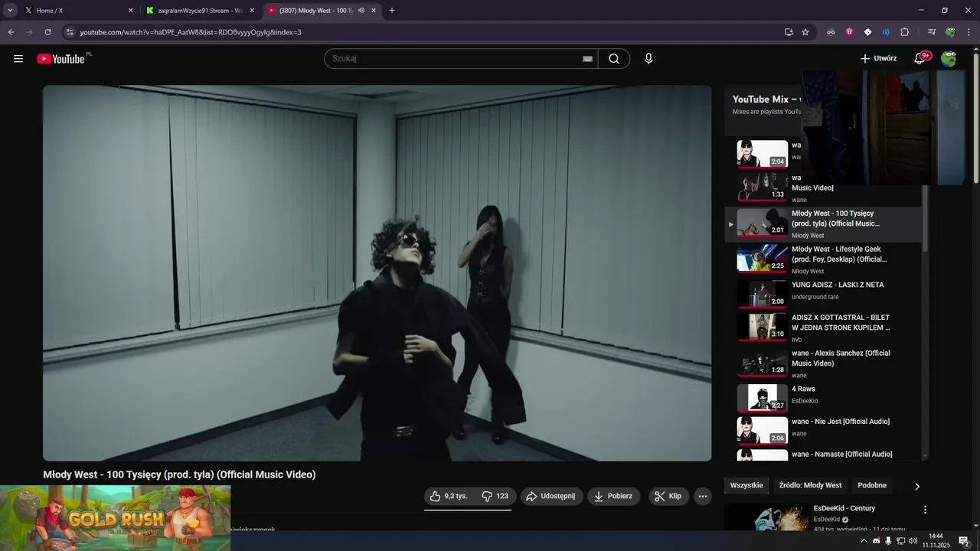Image resolution: width=980 pixels, height=551 pixels.
Task: Play wane - Alexis Sanchez playlist item
Action: click(x=824, y=364)
